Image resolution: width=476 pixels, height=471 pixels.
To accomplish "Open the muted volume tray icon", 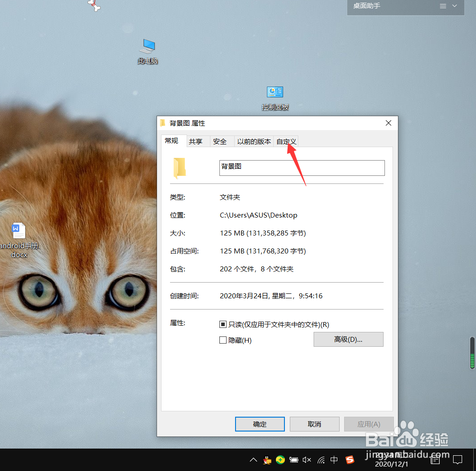I will [x=307, y=460].
